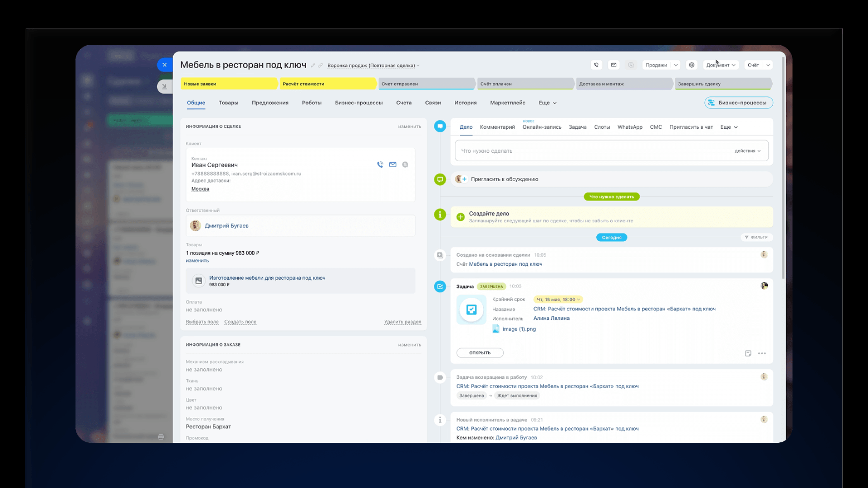Click Завершить сделку stage

723,84
